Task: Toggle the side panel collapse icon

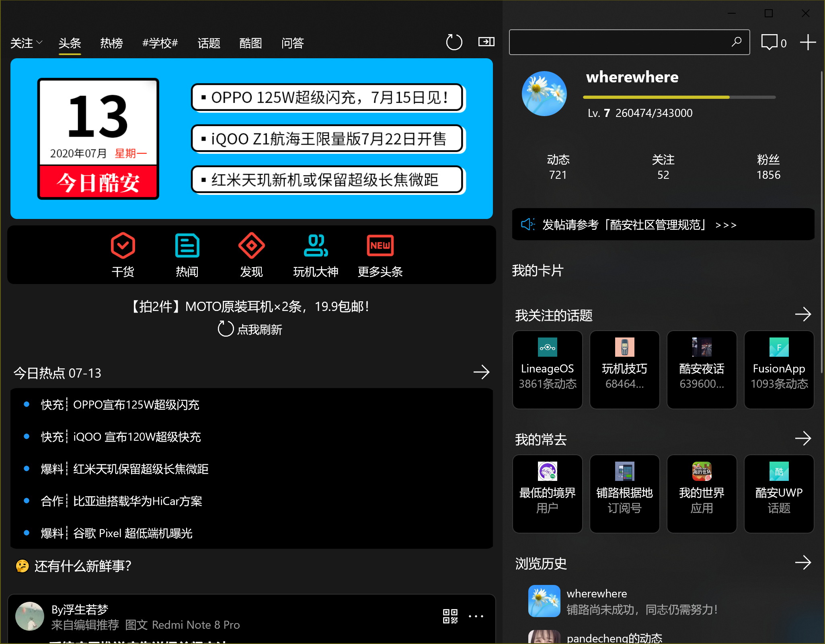Action: click(486, 42)
